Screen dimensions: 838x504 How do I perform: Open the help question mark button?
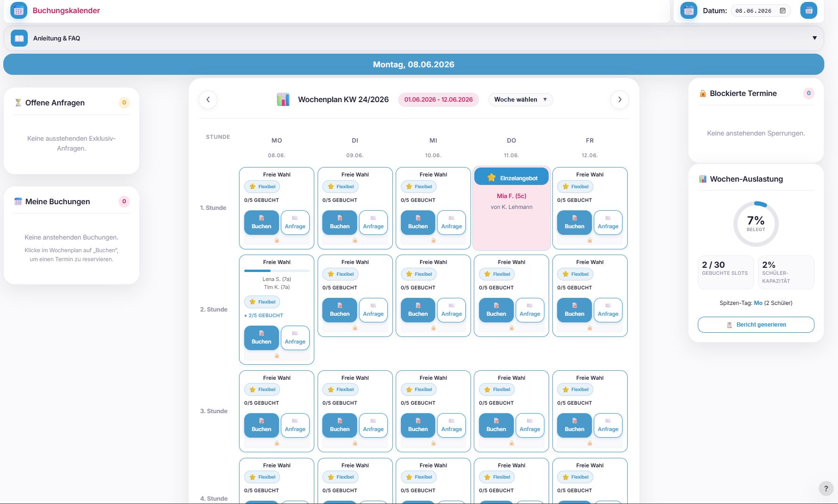pos(826,488)
